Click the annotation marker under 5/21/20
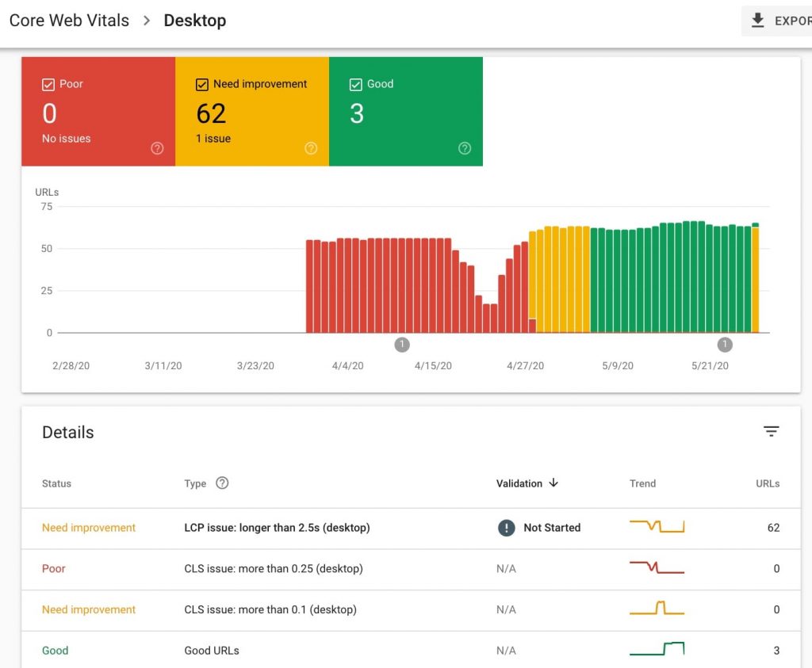The height and width of the screenshot is (668, 812). (724, 345)
